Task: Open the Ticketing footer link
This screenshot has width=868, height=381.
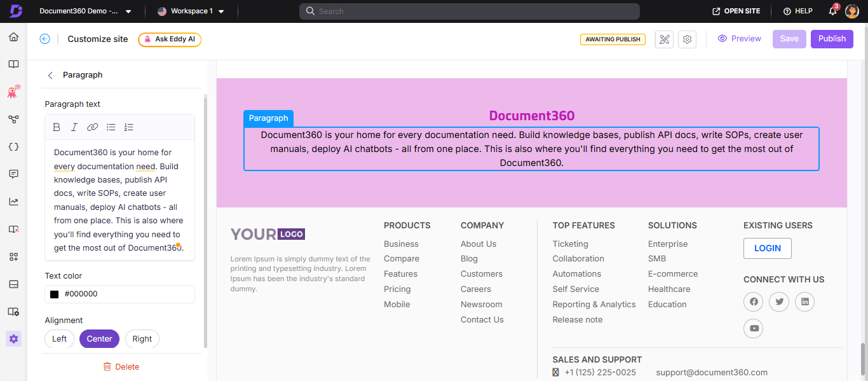Action: click(x=570, y=244)
